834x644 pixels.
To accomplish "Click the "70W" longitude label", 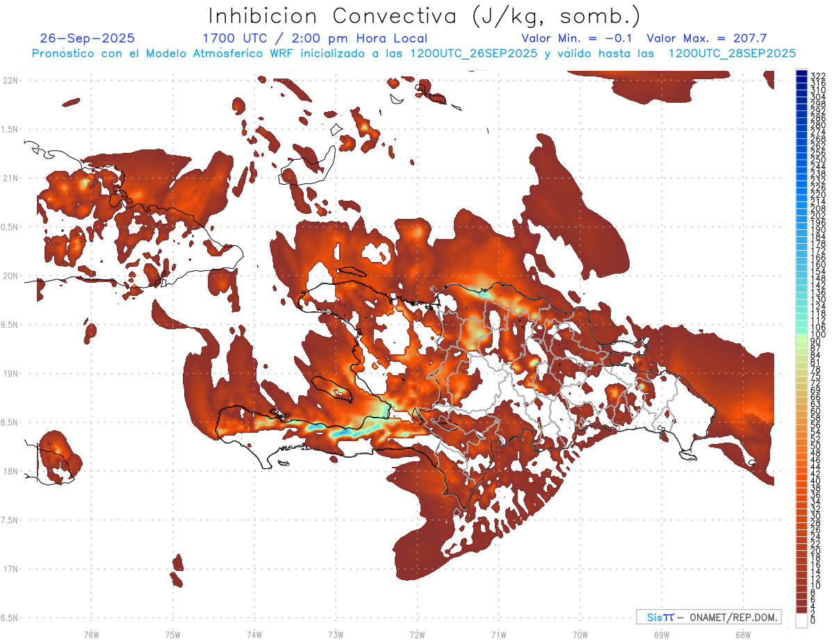I will (580, 635).
